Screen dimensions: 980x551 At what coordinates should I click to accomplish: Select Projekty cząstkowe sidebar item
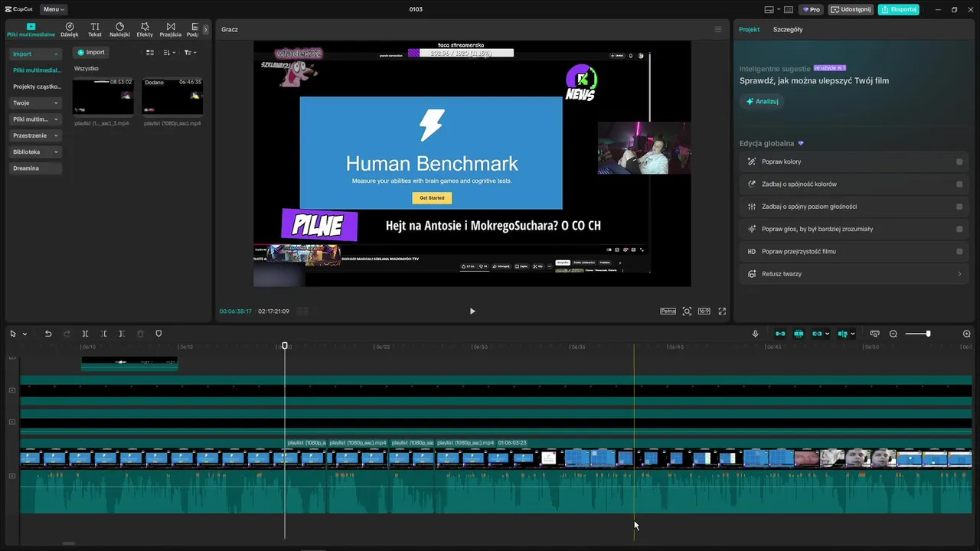(36, 86)
